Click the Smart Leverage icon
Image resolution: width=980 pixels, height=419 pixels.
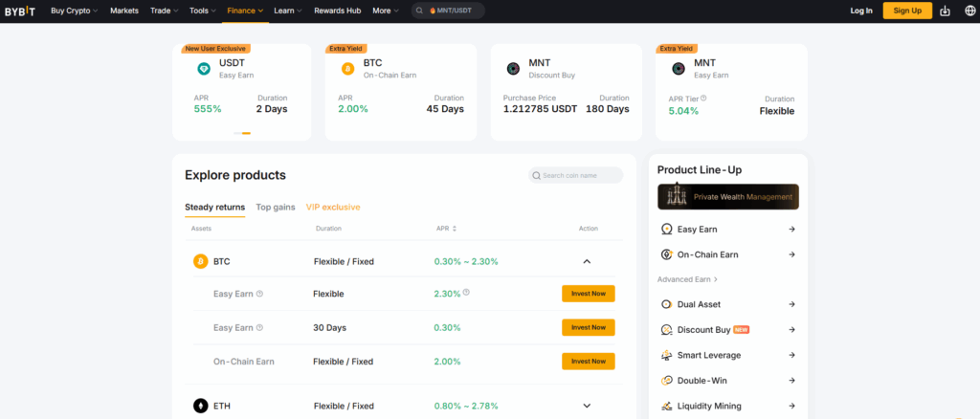(x=667, y=355)
